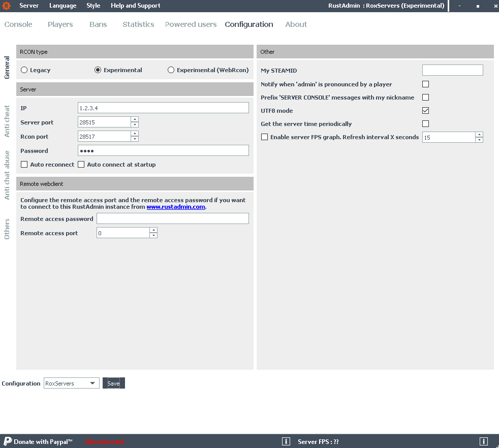Increase the Server port spinner value

[x=135, y=119]
